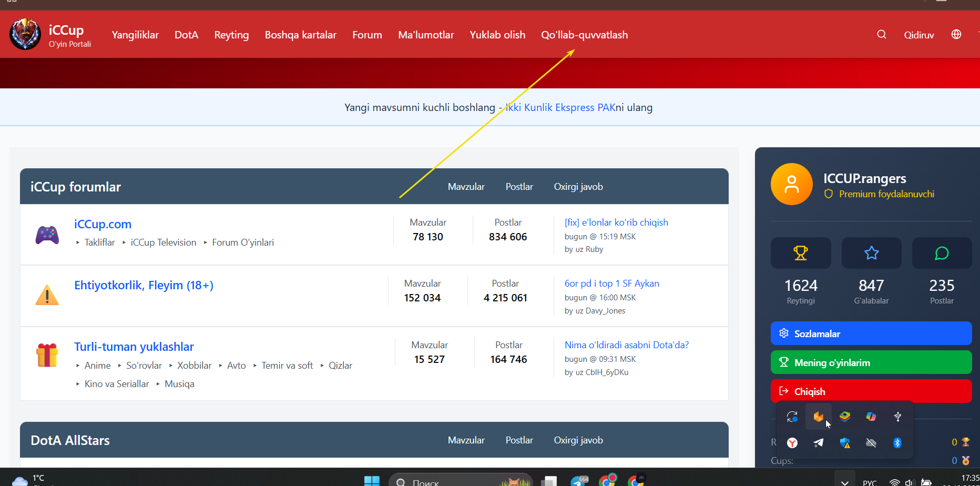980x486 pixels.
Task: Click the Bluetooth tray icon
Action: coord(897,443)
